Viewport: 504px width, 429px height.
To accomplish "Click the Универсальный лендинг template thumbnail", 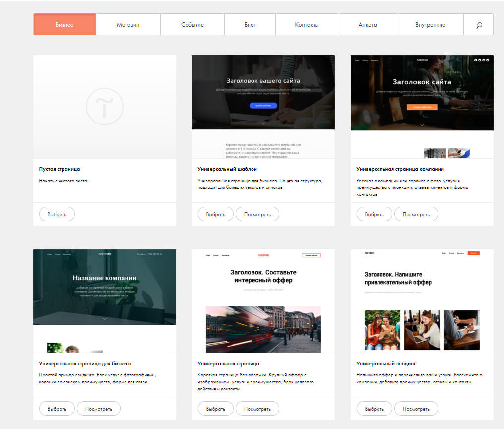I will (x=422, y=301).
